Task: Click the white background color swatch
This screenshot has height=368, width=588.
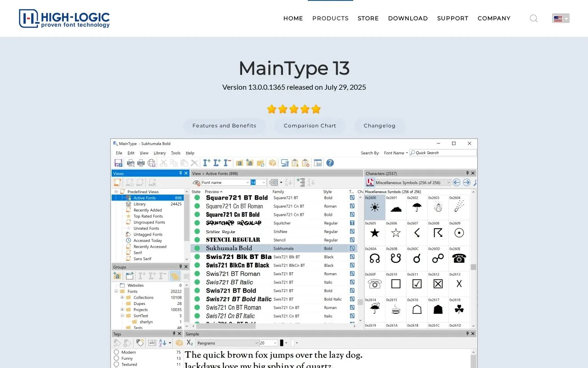Action: coord(293,343)
